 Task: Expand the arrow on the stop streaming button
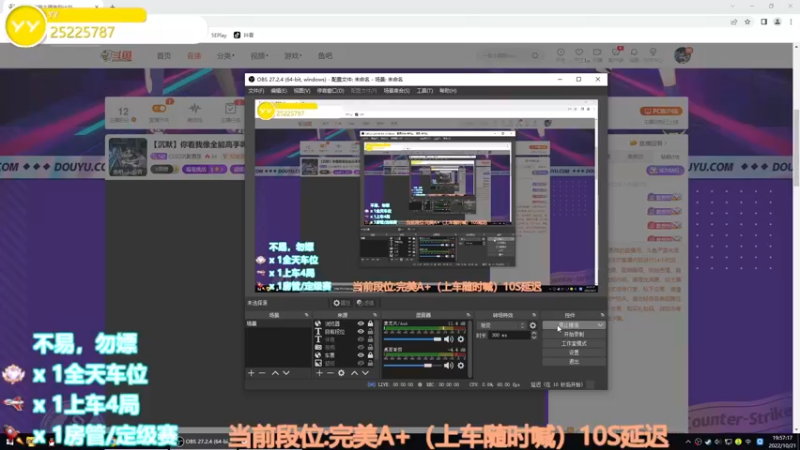pyautogui.click(x=600, y=325)
